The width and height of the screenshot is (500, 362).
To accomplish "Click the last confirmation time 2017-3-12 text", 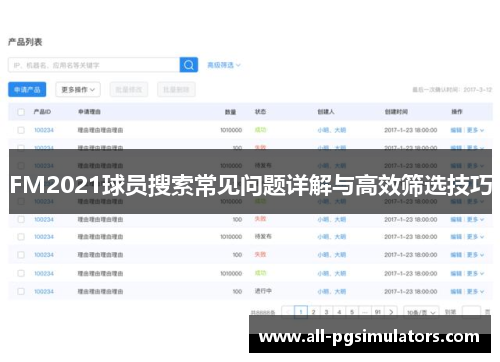I will click(x=452, y=90).
